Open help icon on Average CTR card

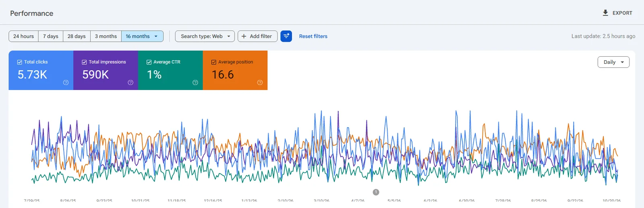195,82
